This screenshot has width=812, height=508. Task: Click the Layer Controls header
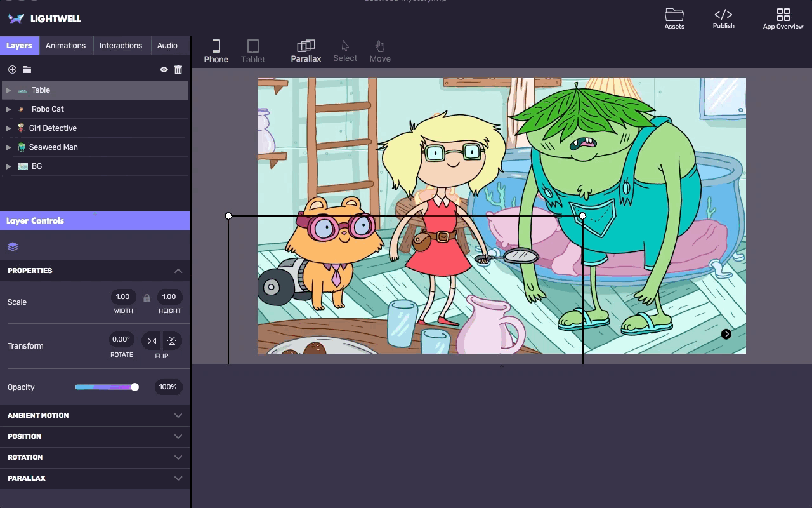tap(95, 220)
